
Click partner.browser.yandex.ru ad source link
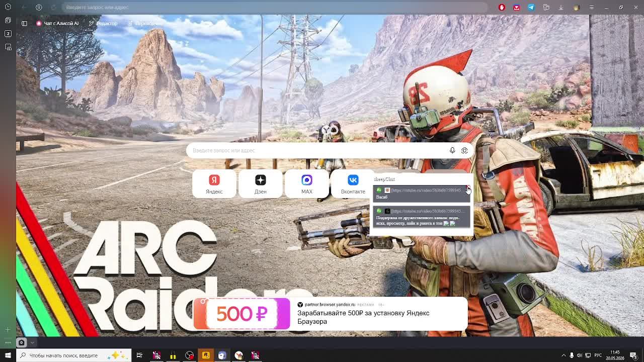click(x=330, y=305)
